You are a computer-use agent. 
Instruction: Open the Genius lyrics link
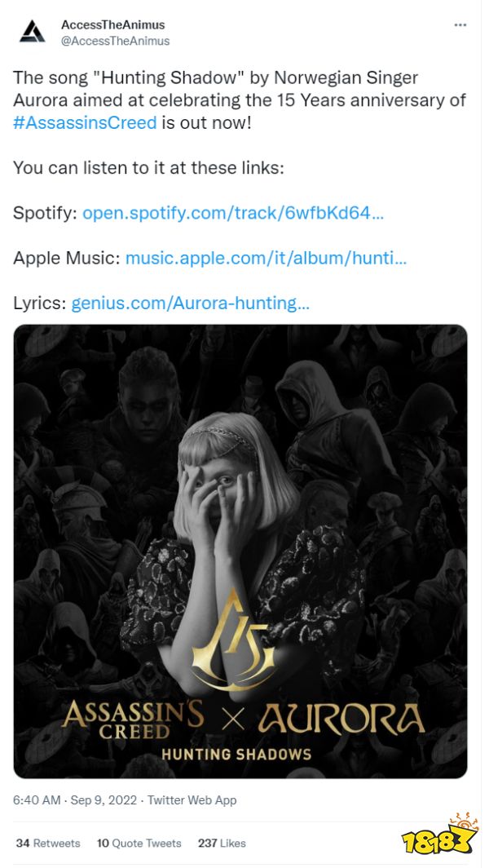coord(190,303)
